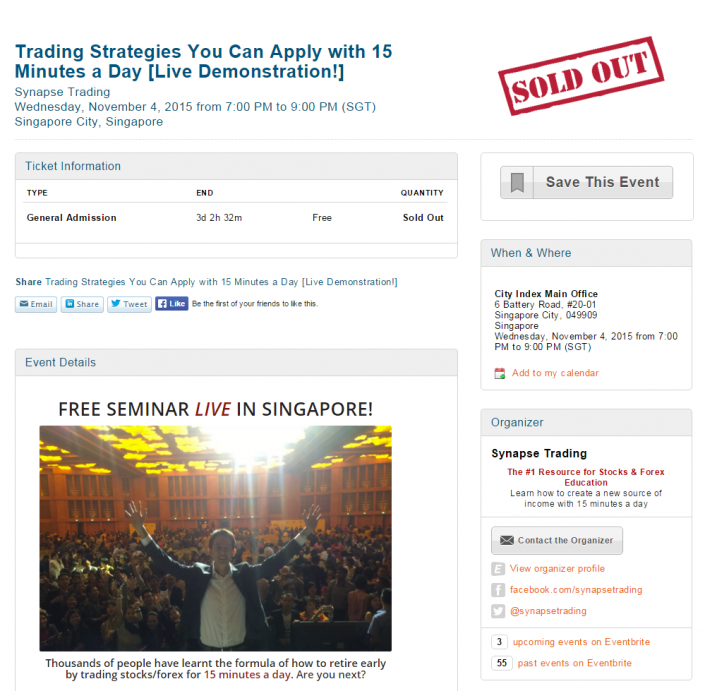This screenshot has width=705, height=691.
Task: Click the Facebook icon beside facebook.com/synapsetrading
Action: [x=498, y=590]
